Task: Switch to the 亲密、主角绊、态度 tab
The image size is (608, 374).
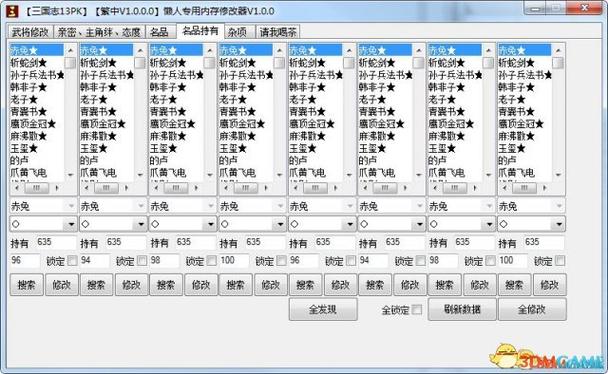Action: [99, 32]
